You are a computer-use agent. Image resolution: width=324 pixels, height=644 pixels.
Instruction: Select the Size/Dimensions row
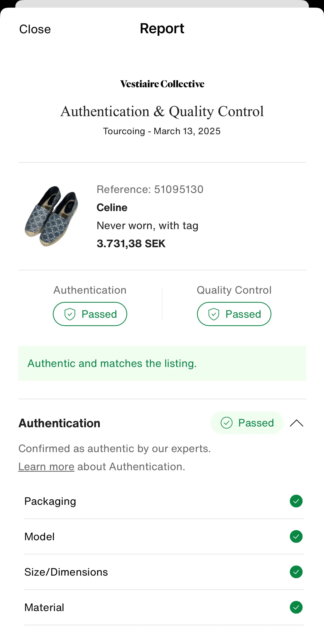tap(150, 572)
